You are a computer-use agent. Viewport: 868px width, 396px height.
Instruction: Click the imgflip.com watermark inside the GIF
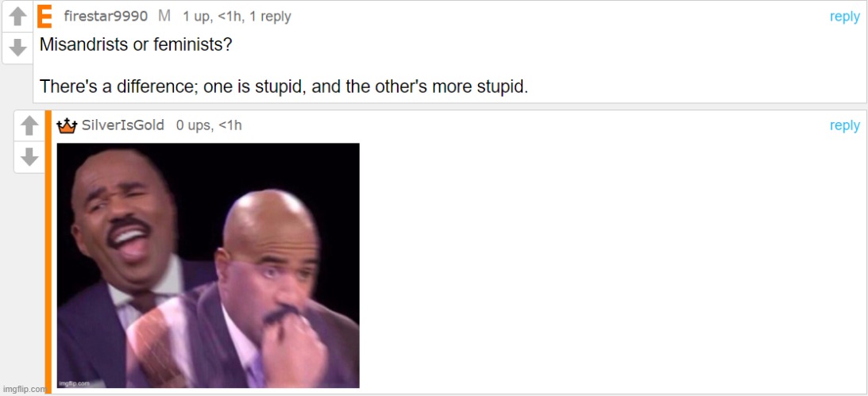(74, 383)
